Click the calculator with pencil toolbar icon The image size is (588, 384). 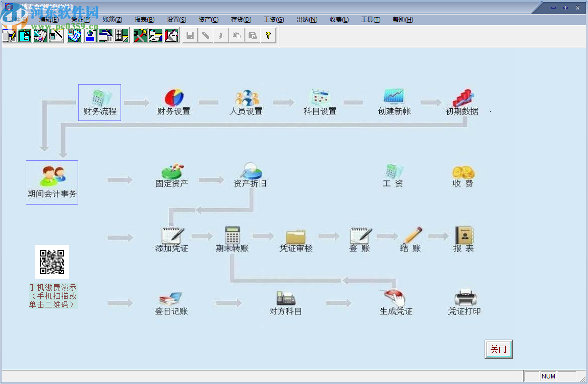pyautogui.click(x=56, y=35)
